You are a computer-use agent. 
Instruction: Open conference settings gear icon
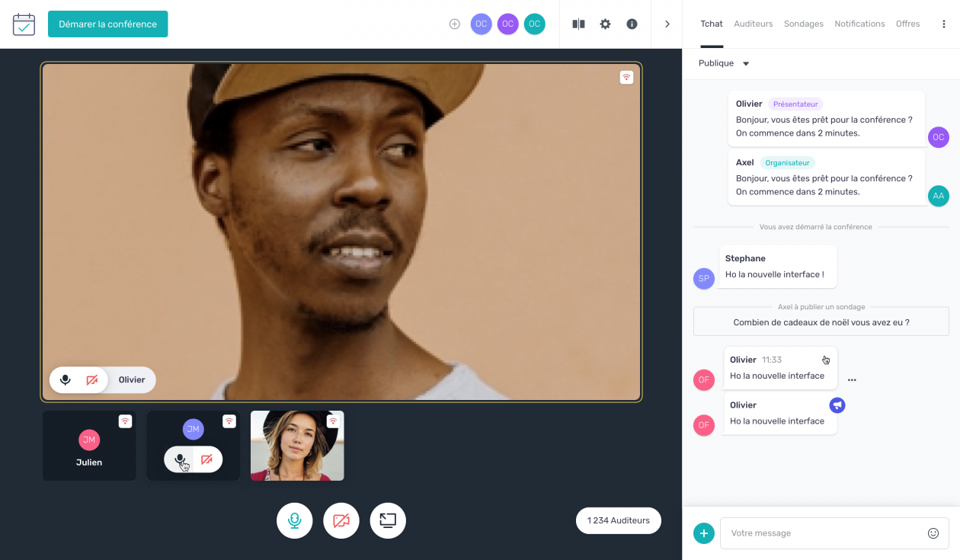click(x=605, y=24)
